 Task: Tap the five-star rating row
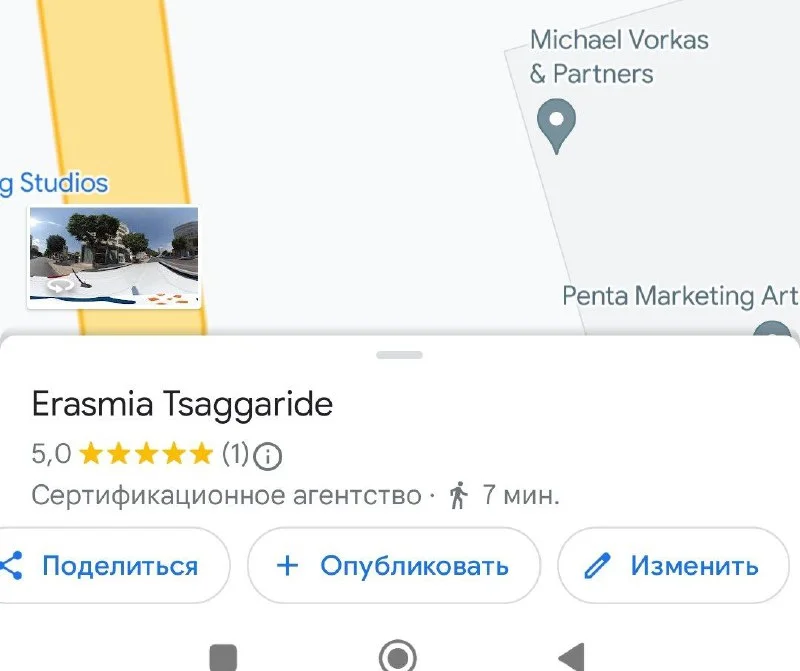click(146, 453)
